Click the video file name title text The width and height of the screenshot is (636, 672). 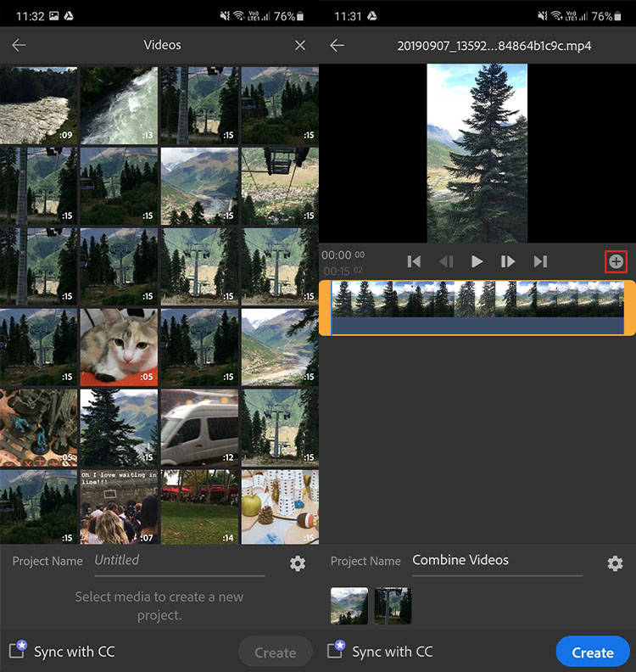pos(494,46)
